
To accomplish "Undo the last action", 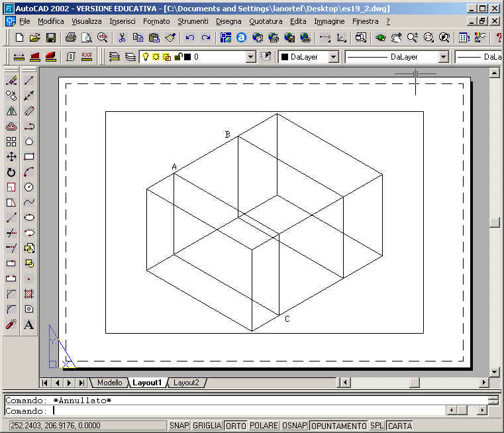I will coord(190,38).
